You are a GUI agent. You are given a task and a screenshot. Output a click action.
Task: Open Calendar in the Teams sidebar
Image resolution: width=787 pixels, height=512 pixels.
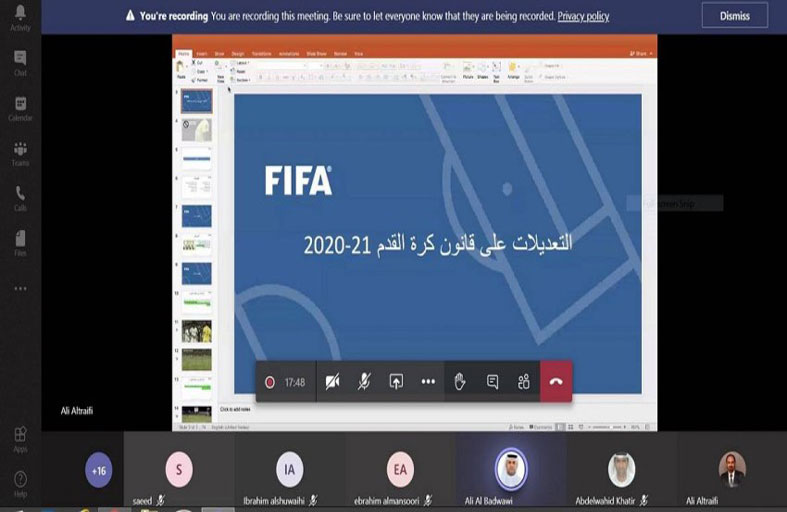[20, 108]
